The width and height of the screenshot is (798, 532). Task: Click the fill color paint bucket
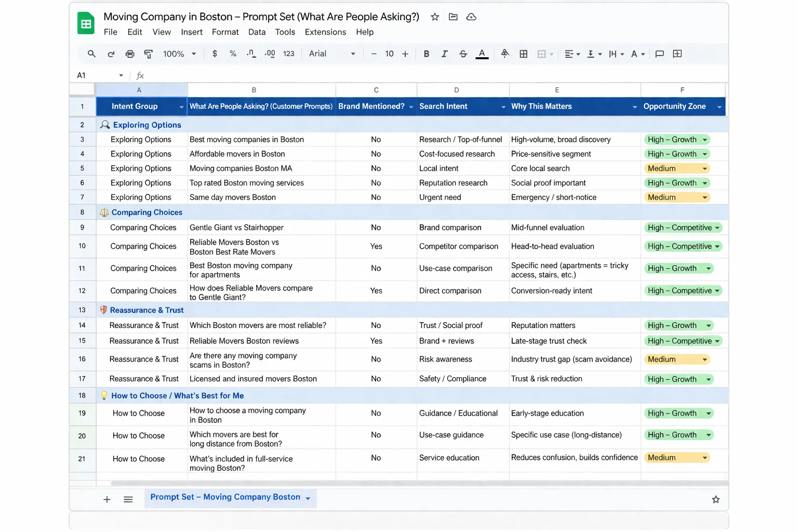(x=504, y=54)
